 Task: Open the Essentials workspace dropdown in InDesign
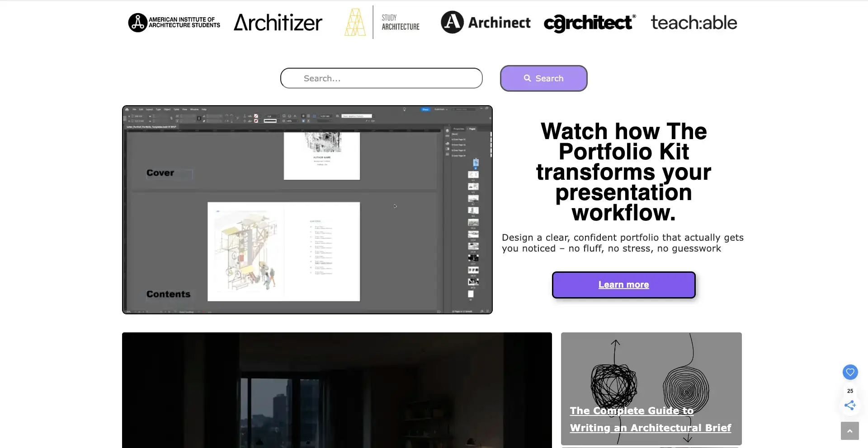coord(441,109)
